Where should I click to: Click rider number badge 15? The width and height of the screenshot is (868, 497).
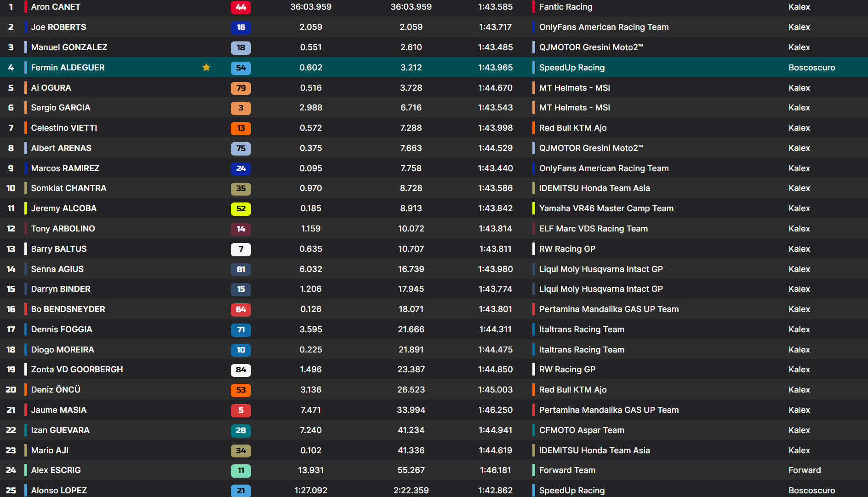tap(241, 289)
